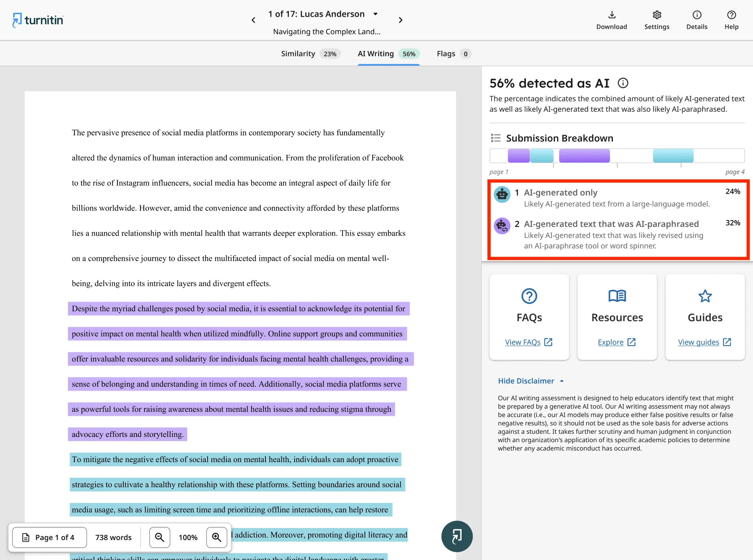Zoom in on the document

click(217, 537)
